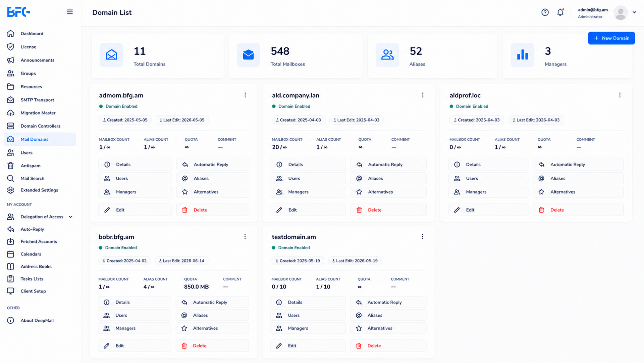Open Dashboard in the sidebar
The image size is (644, 363).
point(40,34)
